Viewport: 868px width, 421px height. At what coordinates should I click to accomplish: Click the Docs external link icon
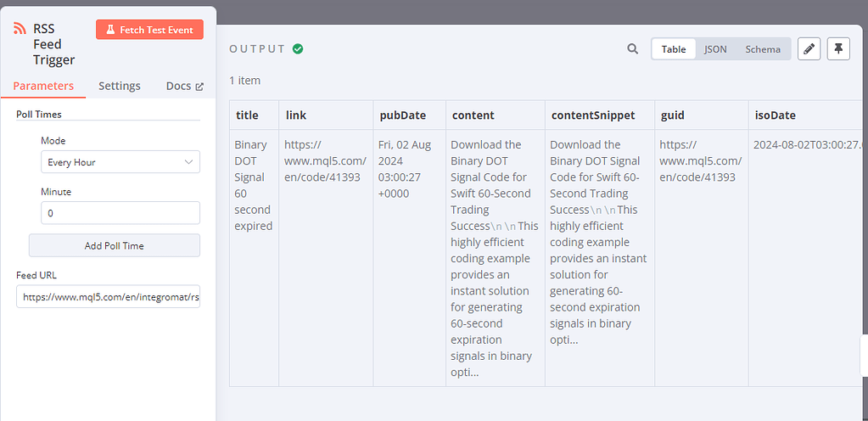click(200, 87)
